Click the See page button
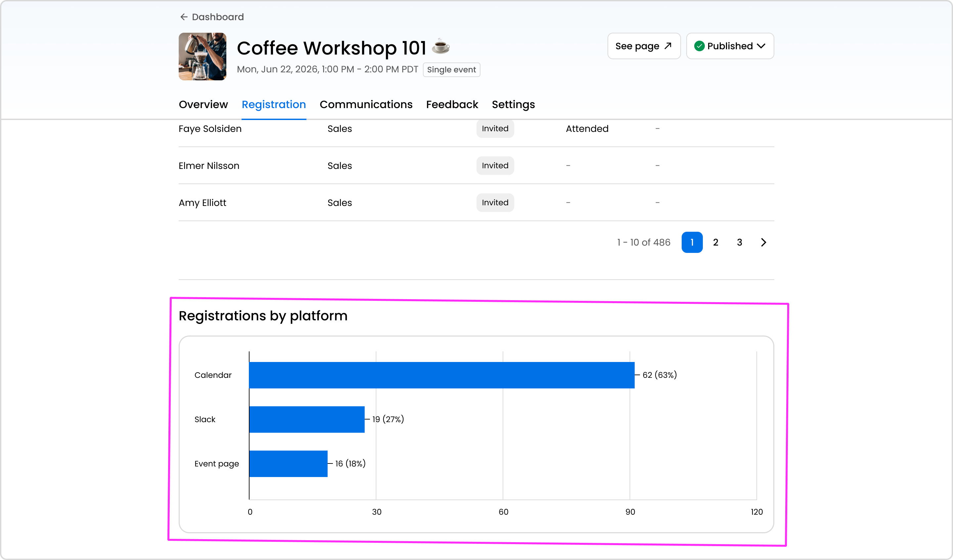The height and width of the screenshot is (560, 953). click(643, 46)
